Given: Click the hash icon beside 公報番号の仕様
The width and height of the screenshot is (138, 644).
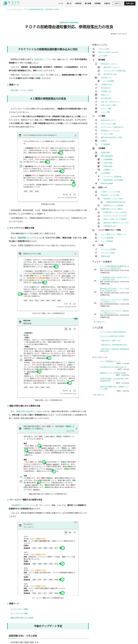Looking at the screenshot, I should 96,84.
